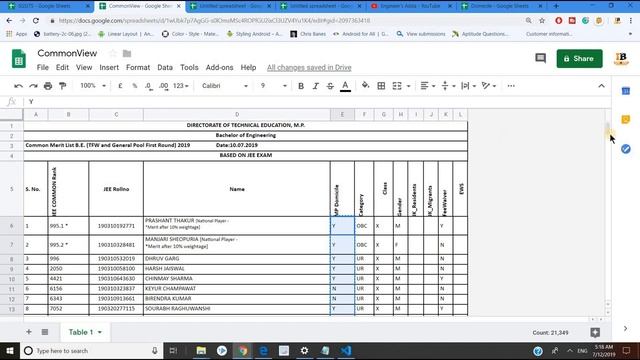Open the fill color picker
Screen dimensions: 640x360
coord(365,86)
